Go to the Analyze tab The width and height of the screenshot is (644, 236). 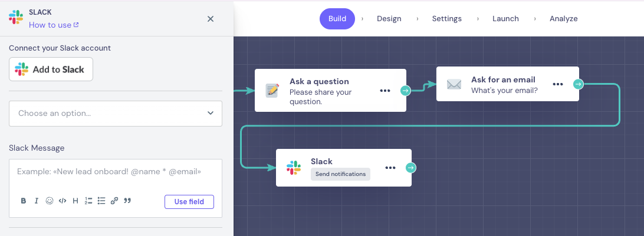coord(563,19)
